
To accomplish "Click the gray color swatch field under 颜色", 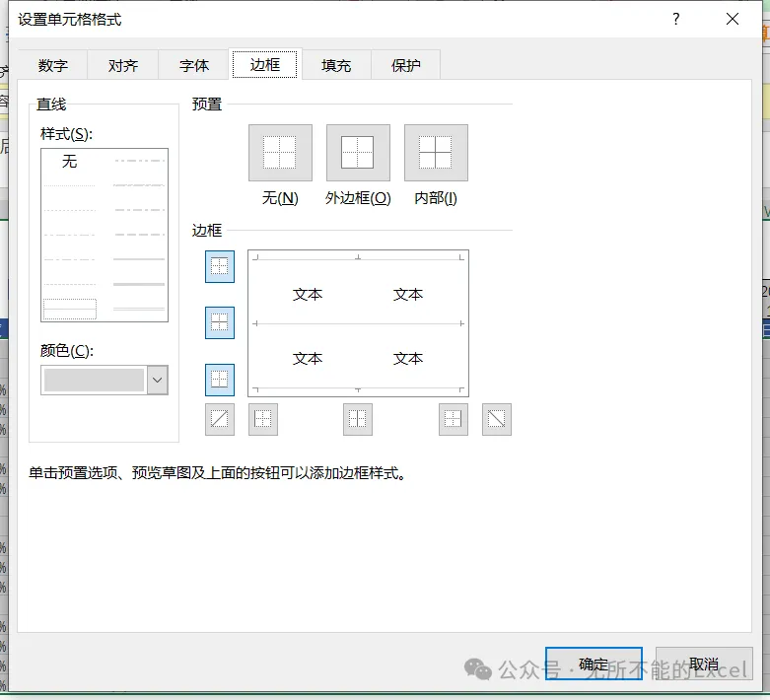I will point(94,380).
